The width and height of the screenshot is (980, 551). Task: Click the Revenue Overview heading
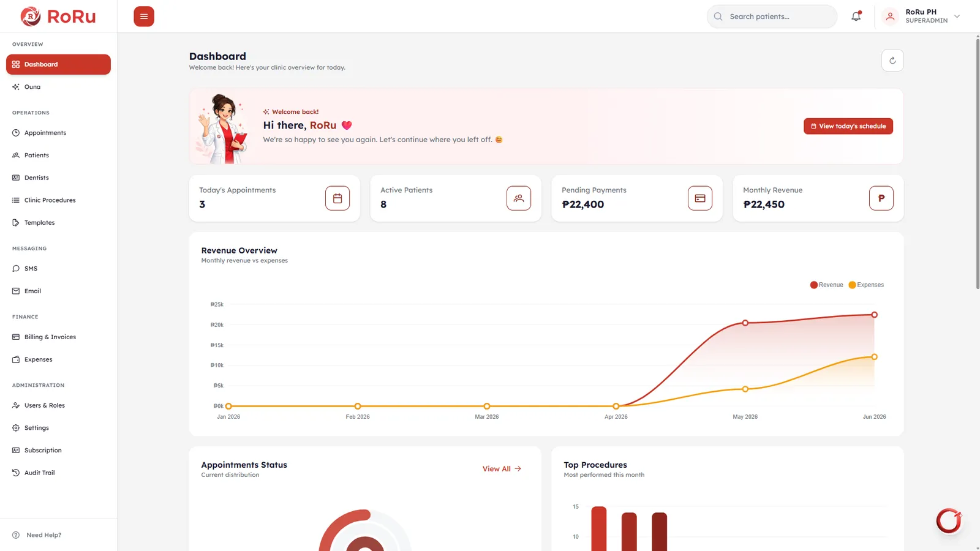pos(239,250)
